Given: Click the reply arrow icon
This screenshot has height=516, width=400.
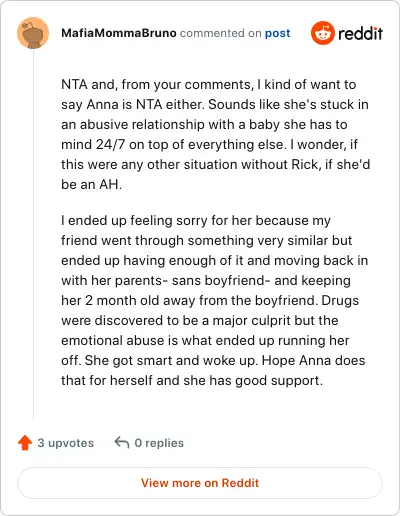Looking at the screenshot, I should click(122, 443).
